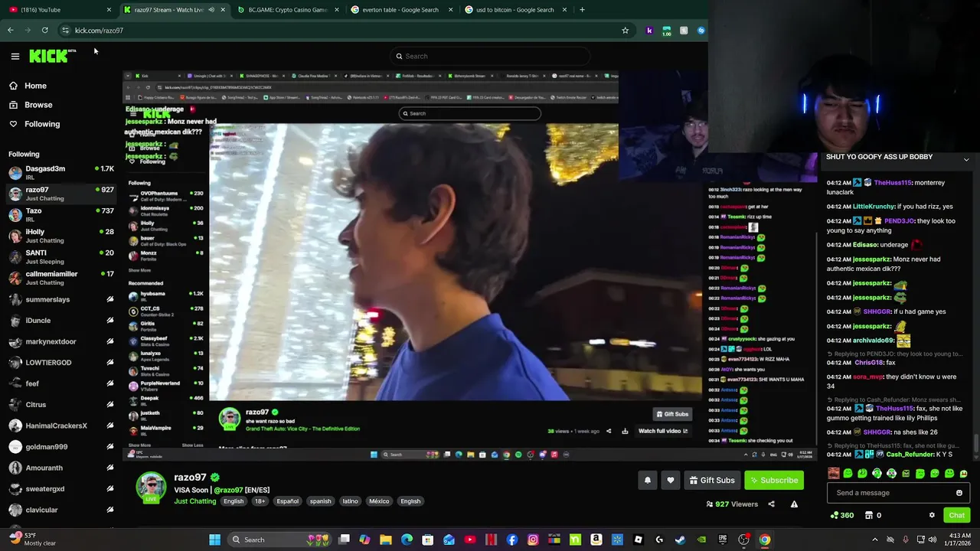Open Tazo channel in the following list
The image size is (980, 551).
tap(60, 214)
